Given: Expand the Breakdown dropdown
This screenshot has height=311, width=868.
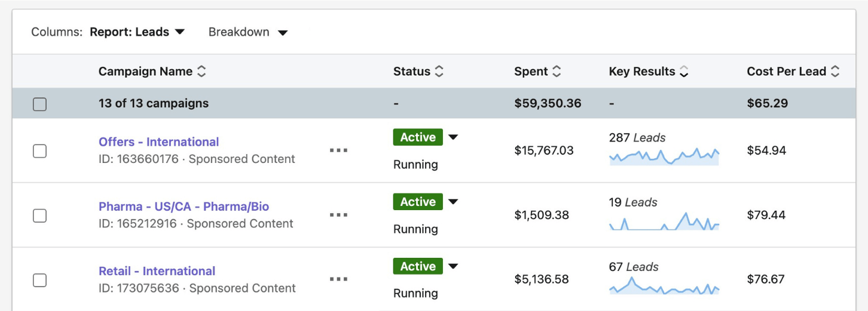Looking at the screenshot, I should (247, 32).
